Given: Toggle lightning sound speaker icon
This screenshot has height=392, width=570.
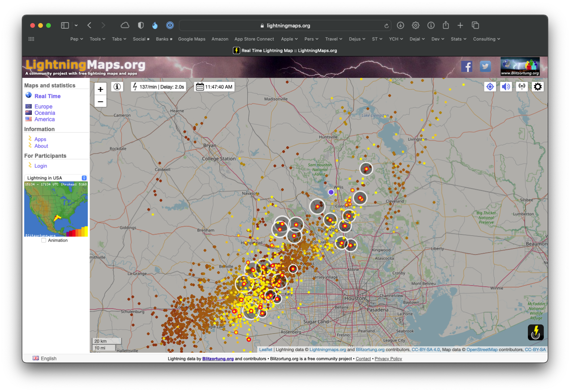Looking at the screenshot, I should coord(506,87).
